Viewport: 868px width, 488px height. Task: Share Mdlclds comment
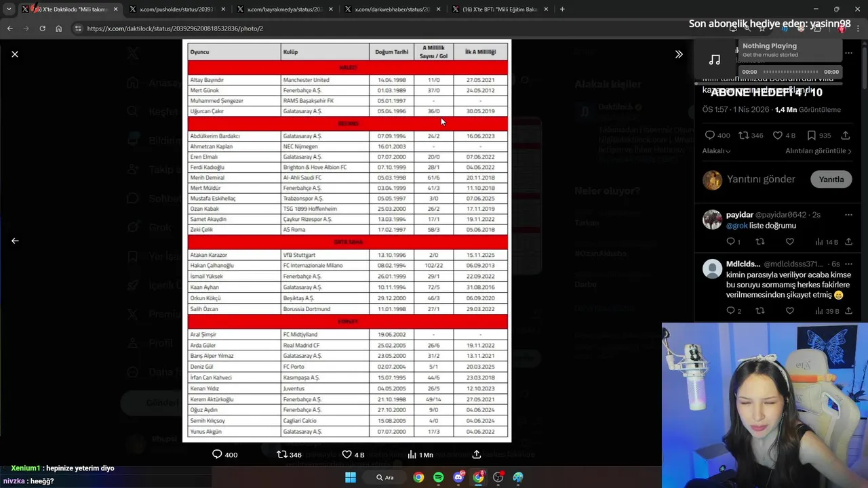(x=848, y=310)
